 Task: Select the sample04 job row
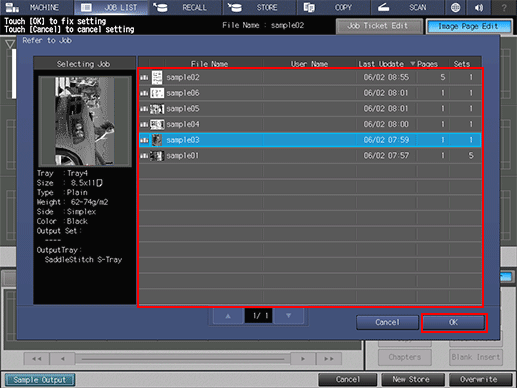pyautogui.click(x=310, y=124)
